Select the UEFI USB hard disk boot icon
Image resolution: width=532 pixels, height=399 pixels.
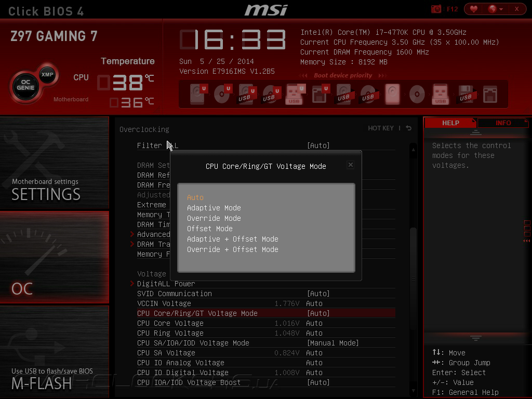click(x=247, y=94)
